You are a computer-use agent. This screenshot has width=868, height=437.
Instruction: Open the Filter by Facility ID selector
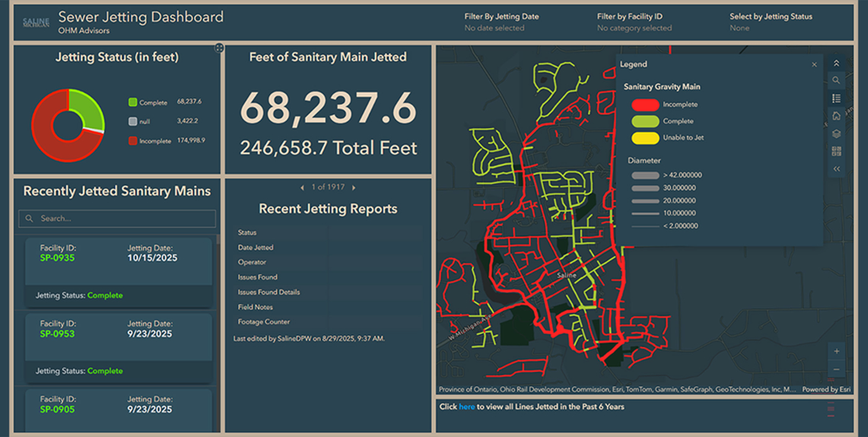point(634,22)
